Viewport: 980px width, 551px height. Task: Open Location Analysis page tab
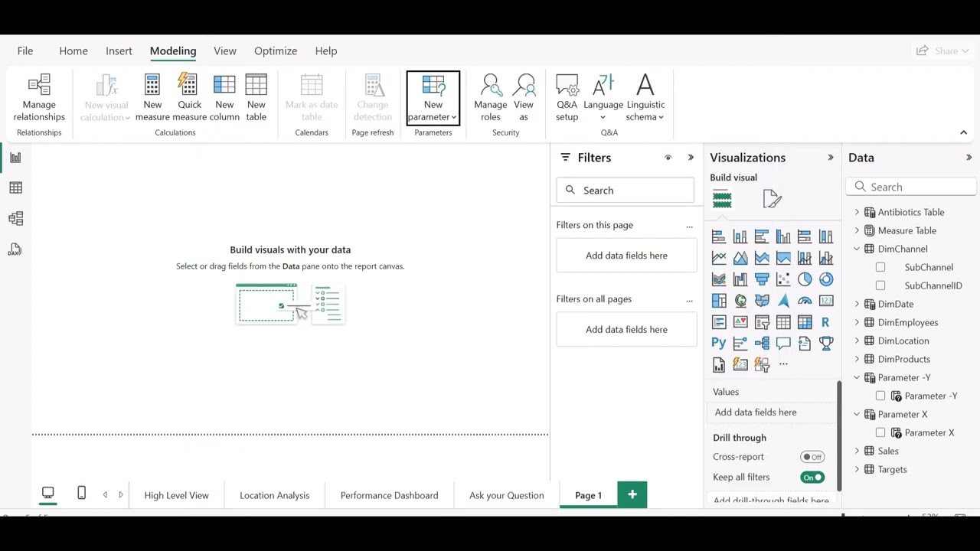click(x=274, y=495)
